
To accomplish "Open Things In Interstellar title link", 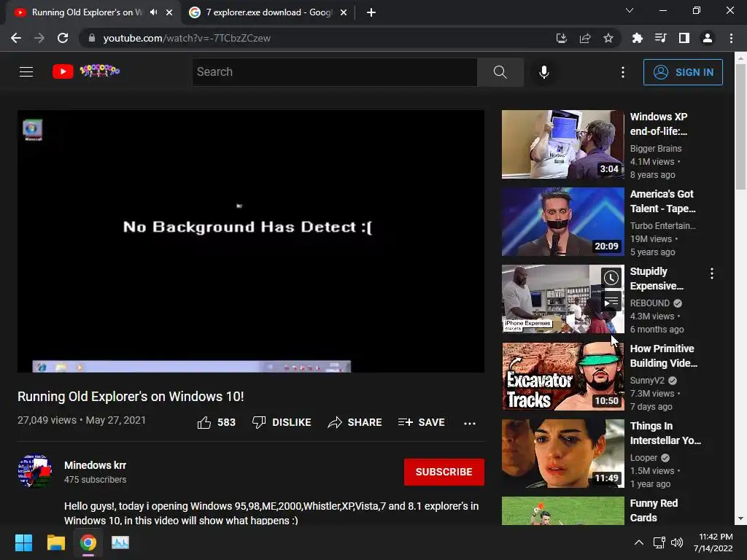I will pos(665,433).
